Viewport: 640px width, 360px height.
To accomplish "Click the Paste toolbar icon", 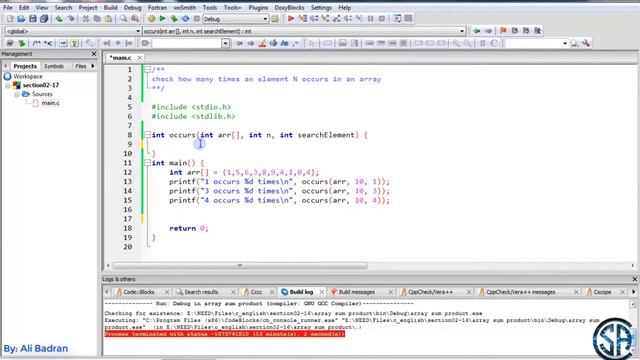I will [108, 19].
